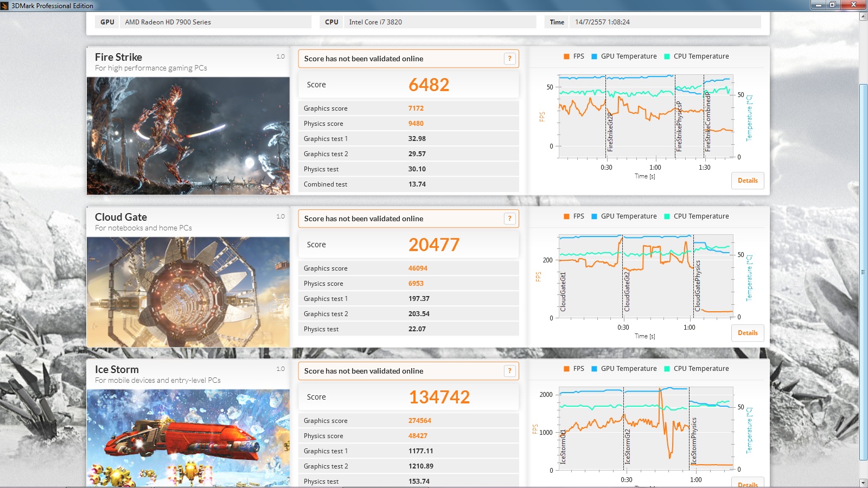This screenshot has width=868, height=488.
Task: Click the Cloud Gate Graphics test 1 value 197.37
Action: coord(419,299)
